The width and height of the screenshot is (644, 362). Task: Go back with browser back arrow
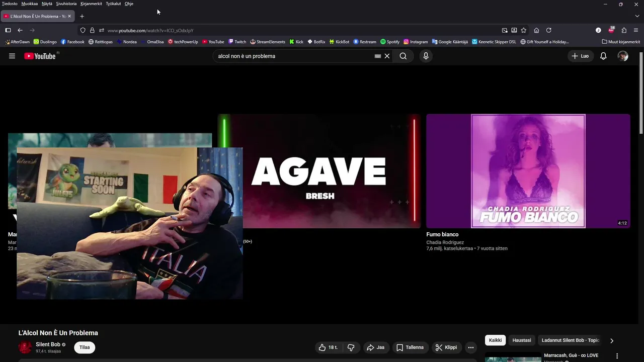tap(20, 30)
